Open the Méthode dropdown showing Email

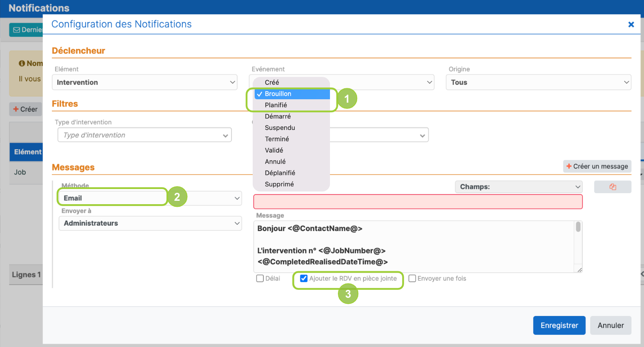[150, 198]
